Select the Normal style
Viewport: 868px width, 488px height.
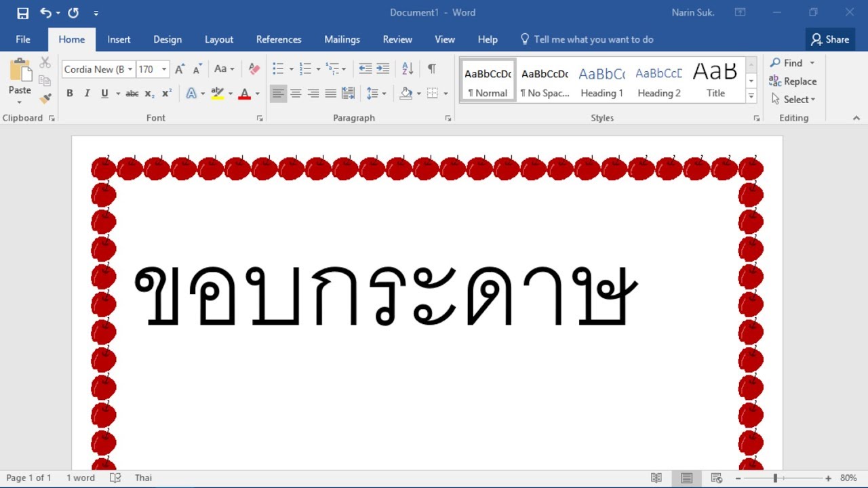488,81
